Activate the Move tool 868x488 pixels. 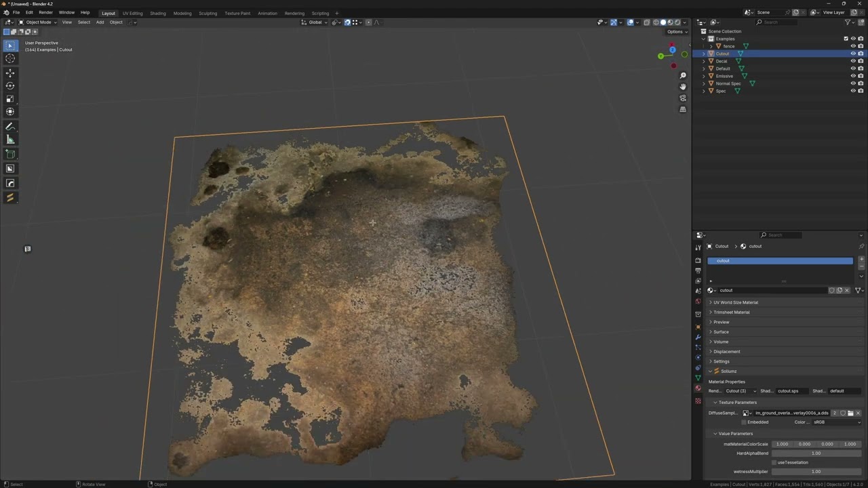point(10,73)
